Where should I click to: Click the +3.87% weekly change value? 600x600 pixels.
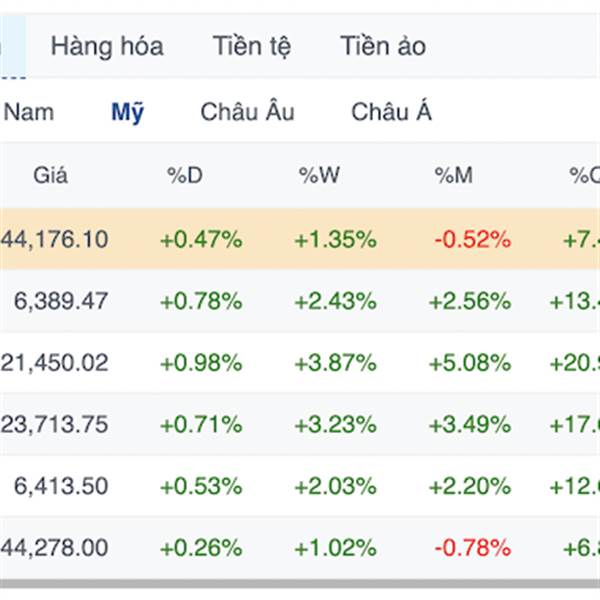click(x=335, y=363)
